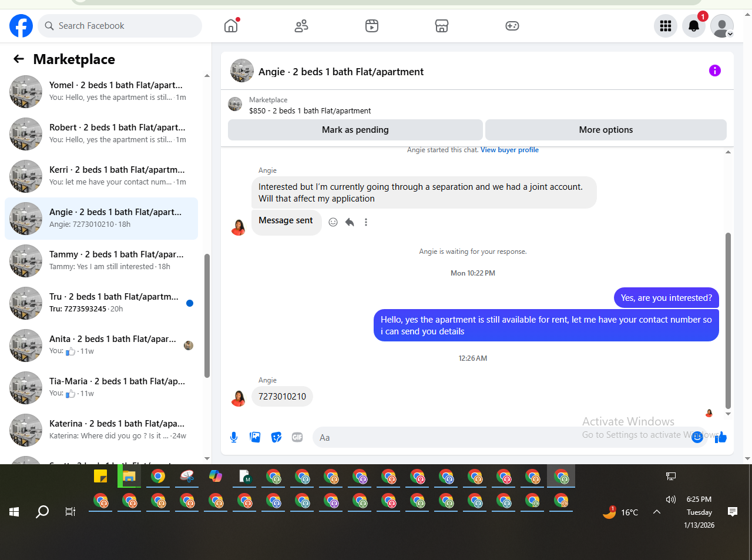Open the Gaming controller icon

(512, 26)
